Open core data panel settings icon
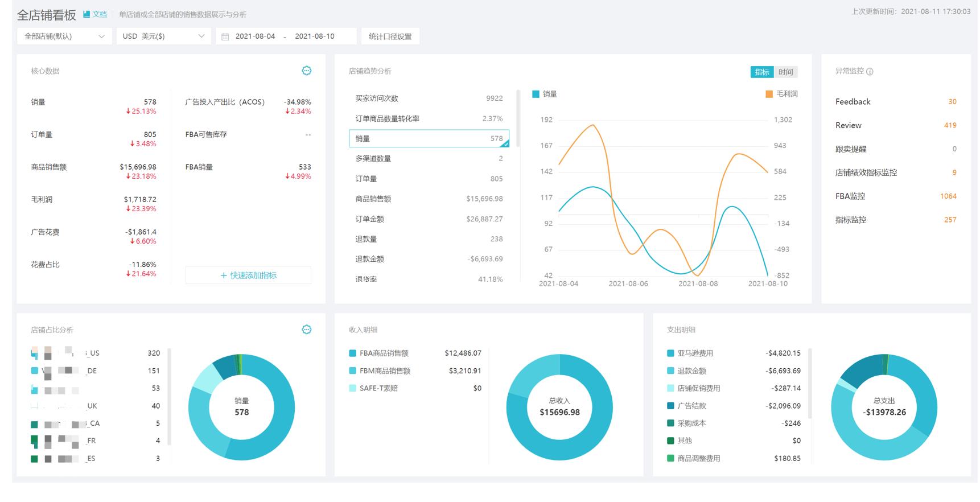Screen dimensions: 980x502 [x=306, y=71]
